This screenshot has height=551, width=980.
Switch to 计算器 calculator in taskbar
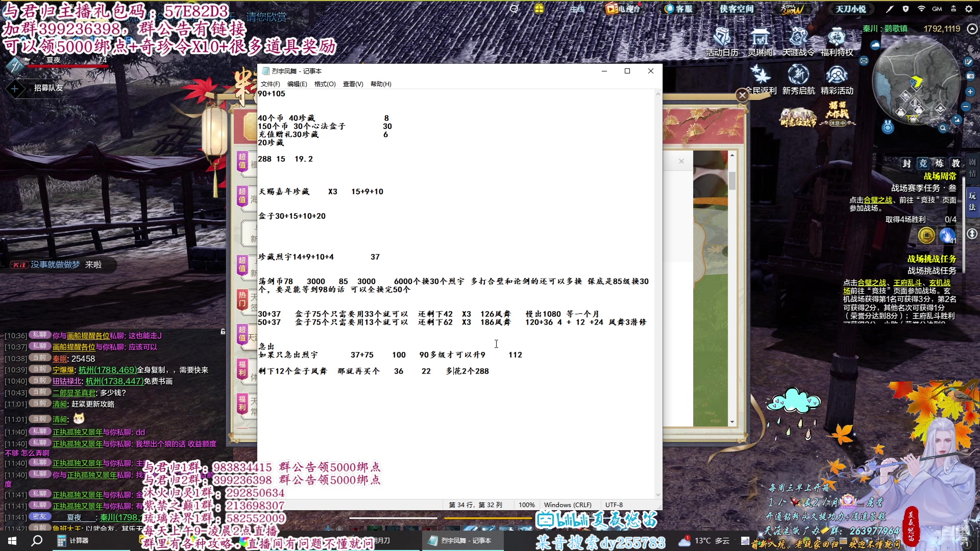coord(92,540)
